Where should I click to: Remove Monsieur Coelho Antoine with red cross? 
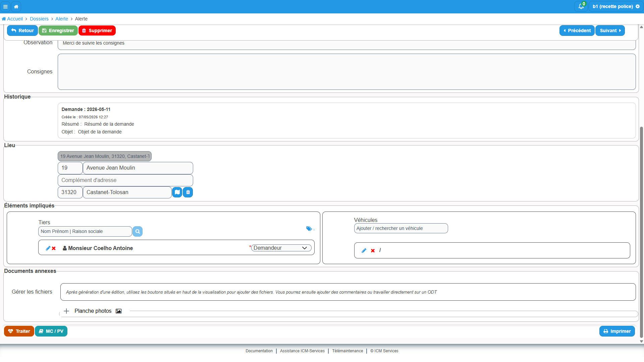[x=54, y=248]
